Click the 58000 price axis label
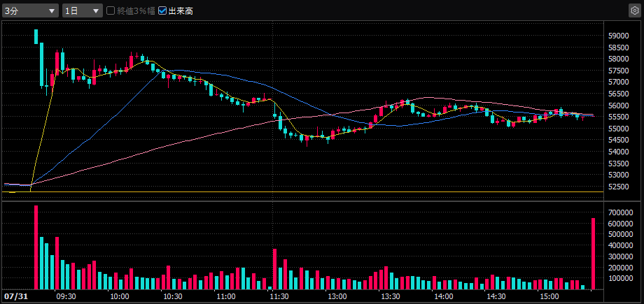 pos(618,59)
